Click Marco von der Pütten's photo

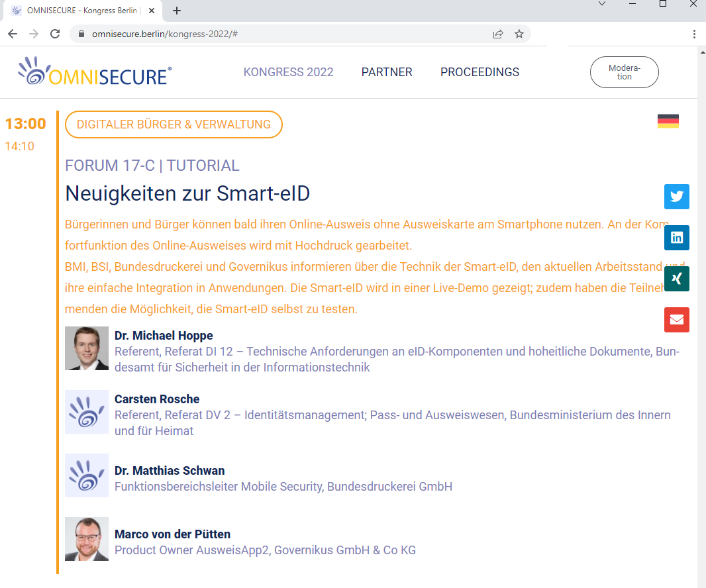point(87,539)
